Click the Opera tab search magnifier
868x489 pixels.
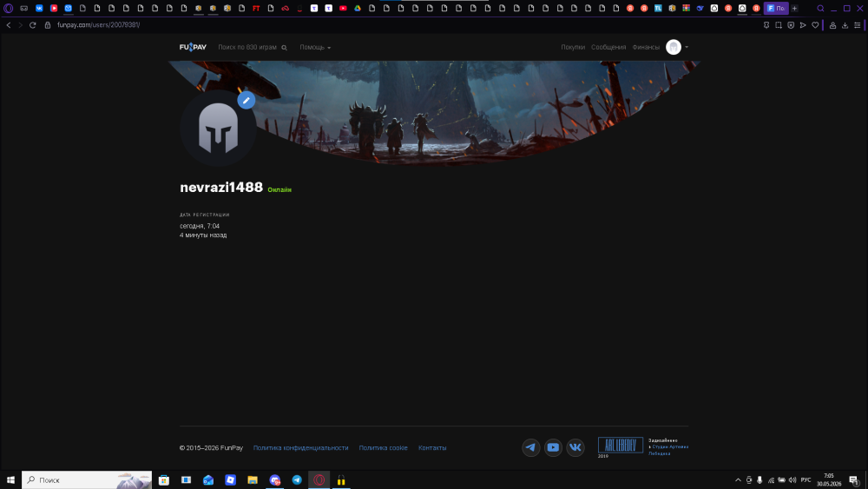pyautogui.click(x=820, y=9)
